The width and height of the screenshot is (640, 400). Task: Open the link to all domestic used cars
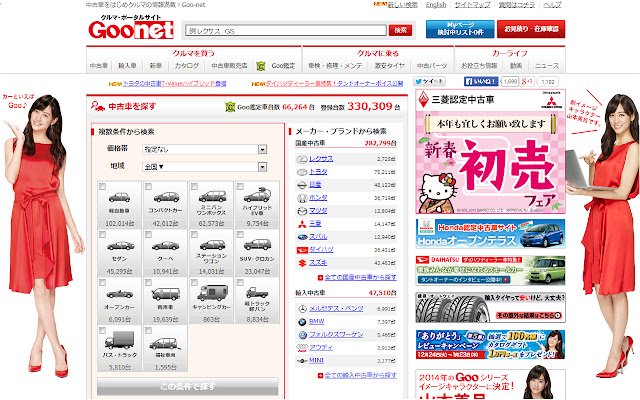click(x=360, y=278)
